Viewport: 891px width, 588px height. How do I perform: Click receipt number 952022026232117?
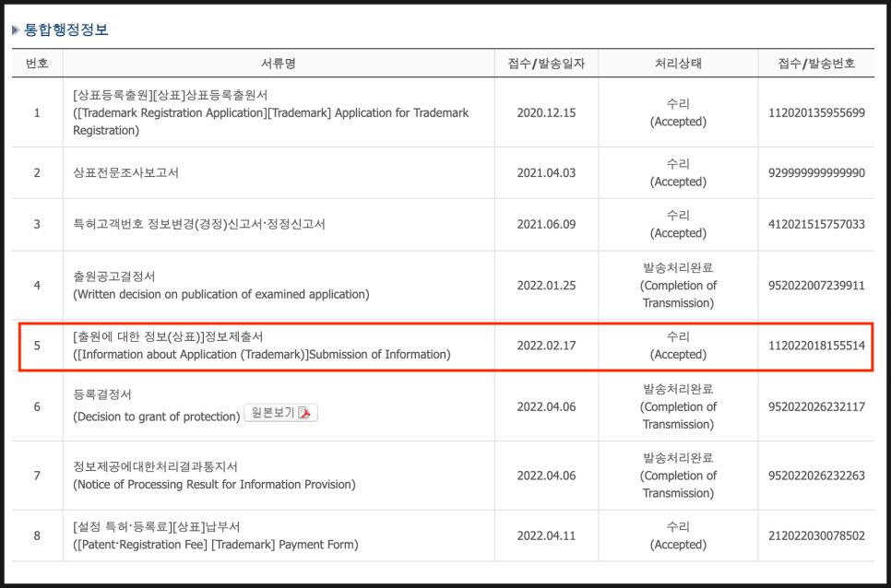pos(816,407)
